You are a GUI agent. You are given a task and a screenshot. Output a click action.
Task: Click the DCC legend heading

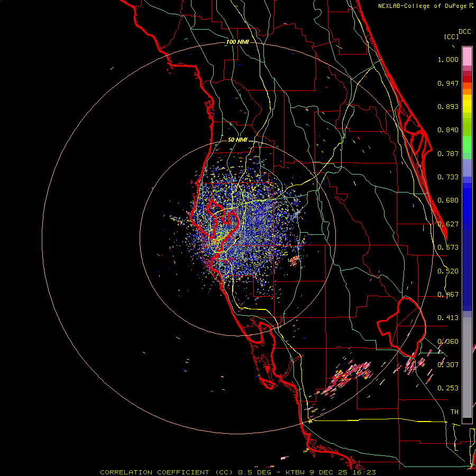pyautogui.click(x=464, y=32)
